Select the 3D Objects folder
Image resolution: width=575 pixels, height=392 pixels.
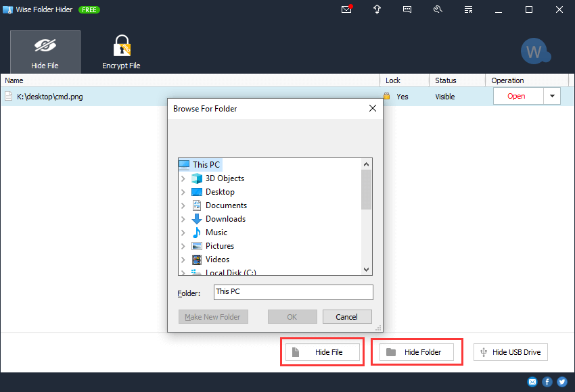point(218,178)
